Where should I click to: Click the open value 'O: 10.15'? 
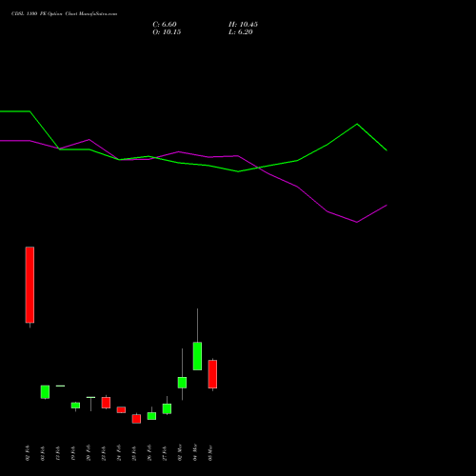pos(167,32)
